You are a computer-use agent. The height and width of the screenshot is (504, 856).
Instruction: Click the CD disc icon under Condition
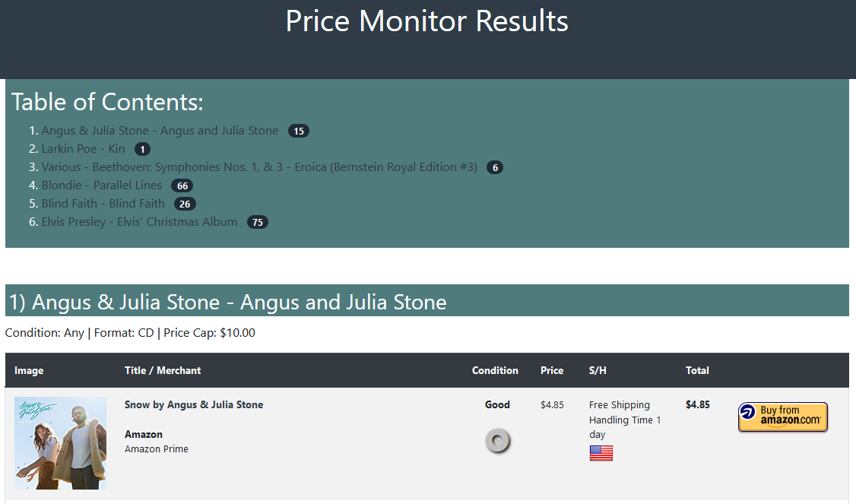point(498,441)
